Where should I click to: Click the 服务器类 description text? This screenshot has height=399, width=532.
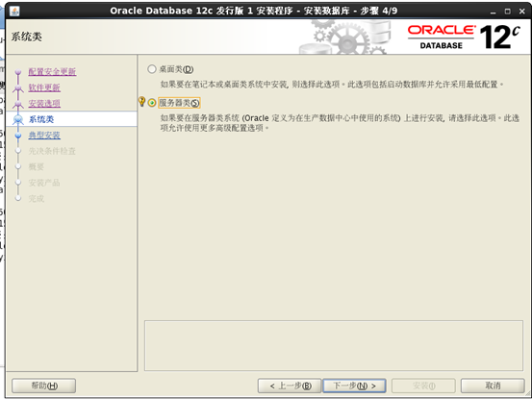click(x=340, y=123)
